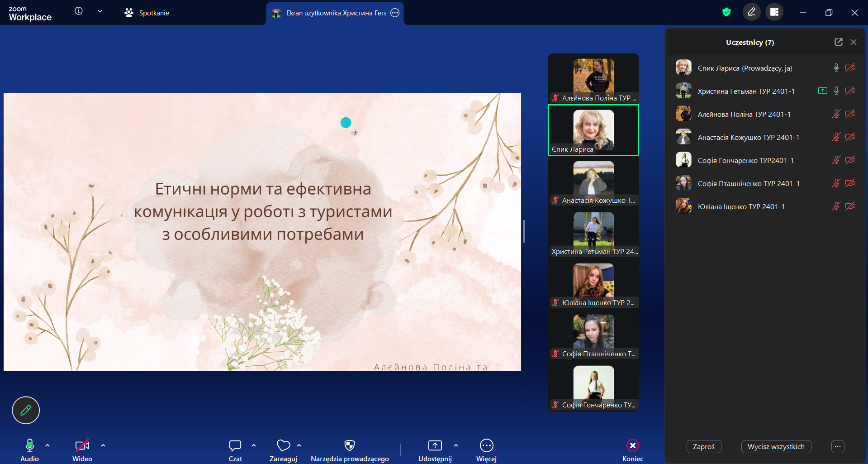The width and height of the screenshot is (868, 464).
Task: Pop out the Uczestnicy participants panel
Action: coord(838,42)
